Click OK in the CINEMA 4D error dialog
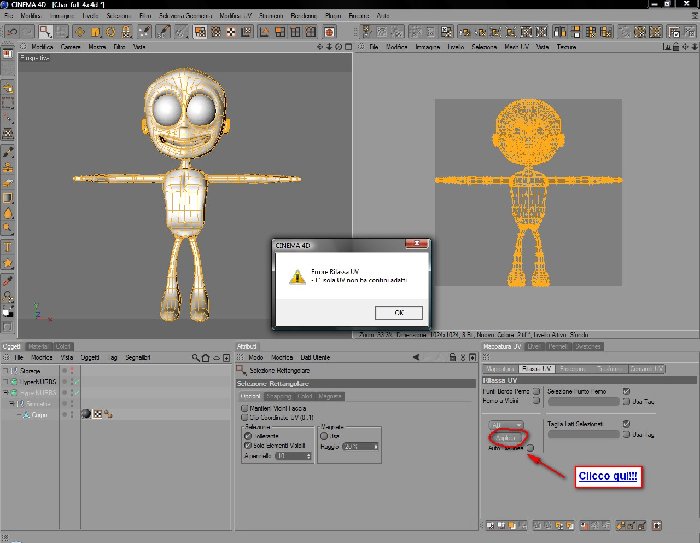700x543 pixels. tap(399, 313)
